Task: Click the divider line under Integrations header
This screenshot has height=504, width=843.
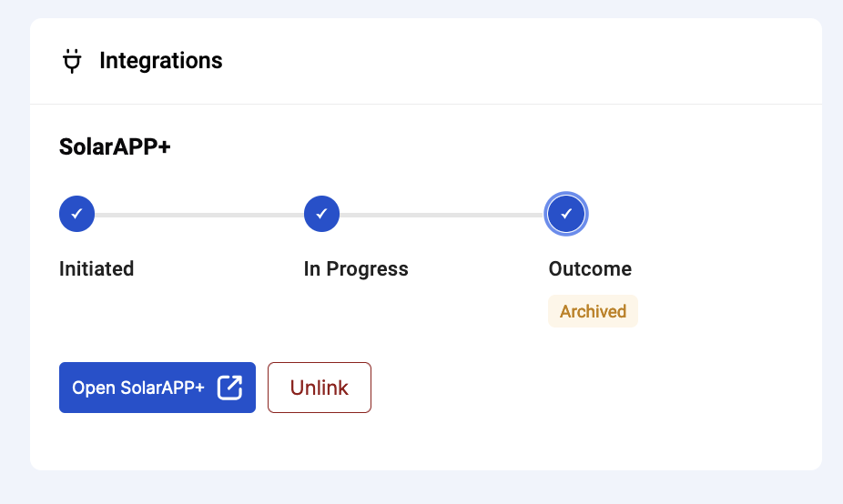Action: (426, 104)
